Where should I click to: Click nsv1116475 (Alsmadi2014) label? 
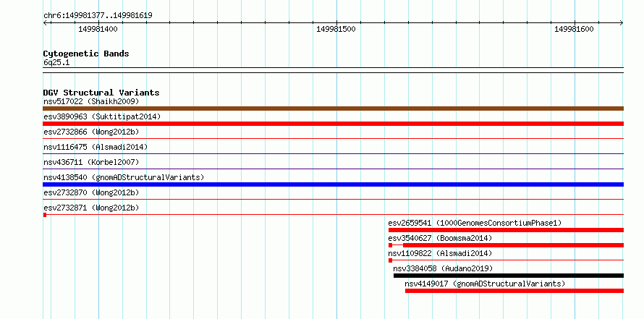(x=96, y=147)
